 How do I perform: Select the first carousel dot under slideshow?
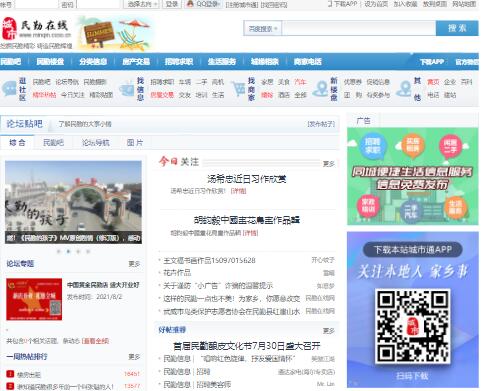(59, 251)
